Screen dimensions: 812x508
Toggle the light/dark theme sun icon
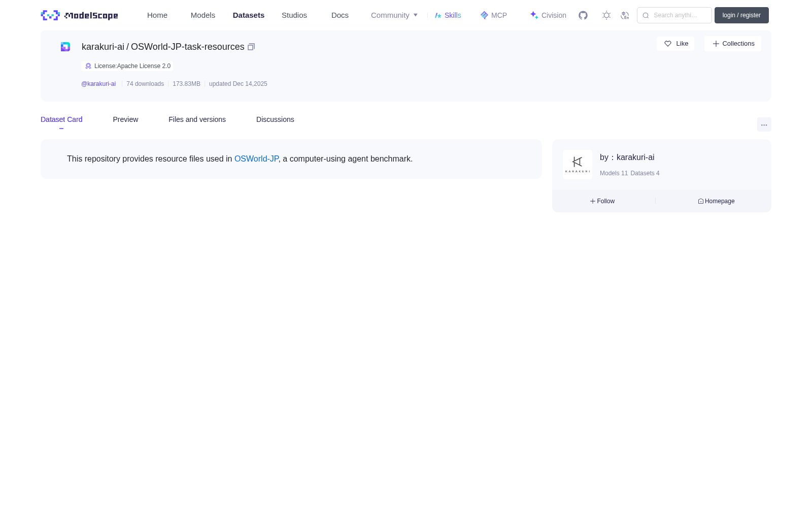click(x=606, y=15)
